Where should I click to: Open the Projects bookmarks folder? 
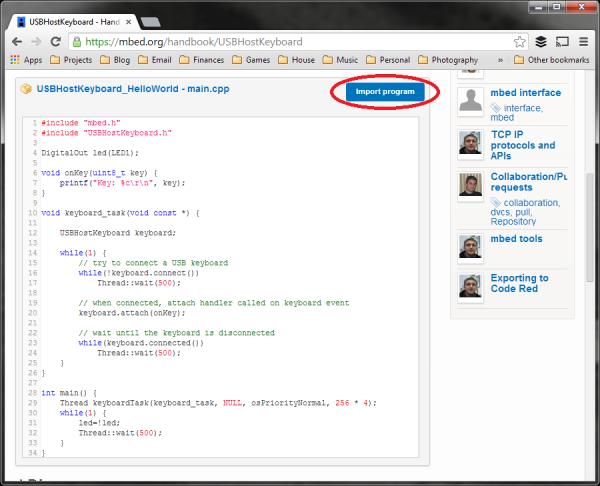tap(72, 60)
